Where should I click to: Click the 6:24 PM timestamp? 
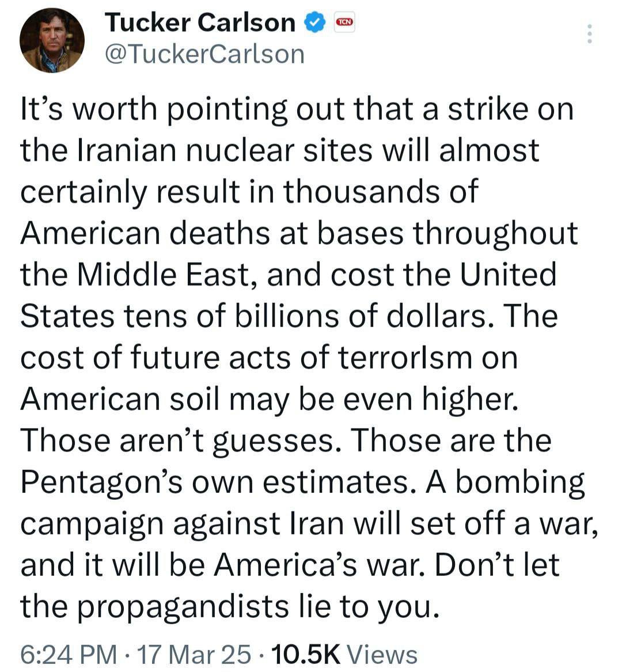[x=68, y=655]
